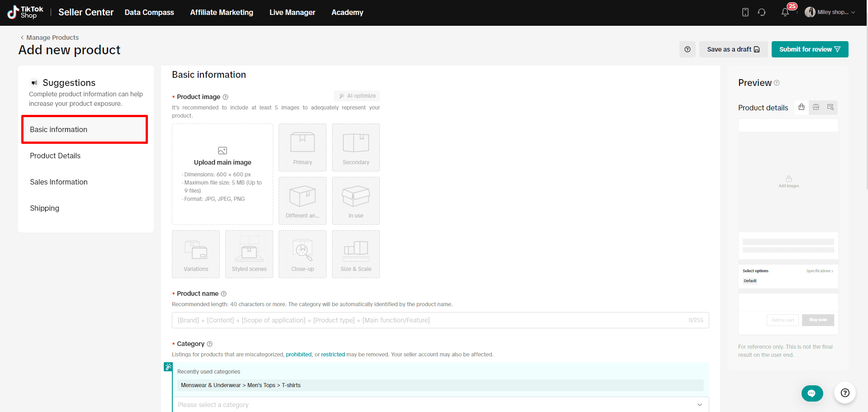Click the Category help tooltip icon
The width and height of the screenshot is (868, 412).
[209, 344]
